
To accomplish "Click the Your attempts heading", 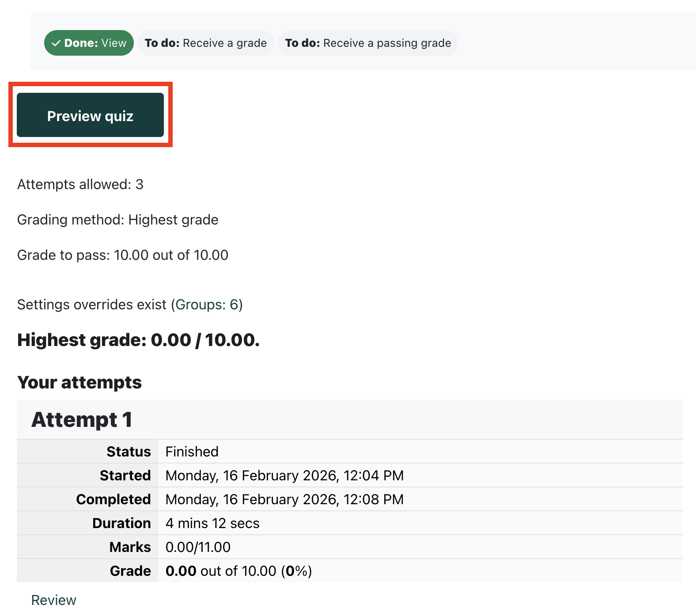I will pyautogui.click(x=79, y=382).
